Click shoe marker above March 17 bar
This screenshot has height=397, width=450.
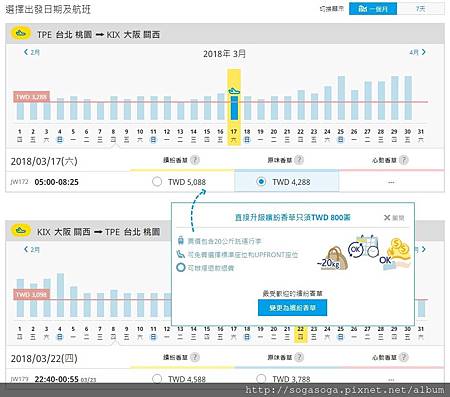[234, 91]
